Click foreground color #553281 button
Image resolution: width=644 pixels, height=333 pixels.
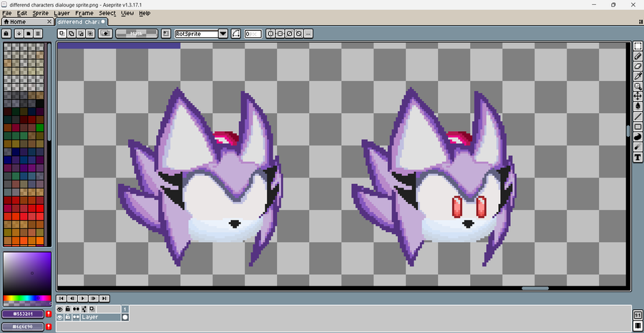23,314
